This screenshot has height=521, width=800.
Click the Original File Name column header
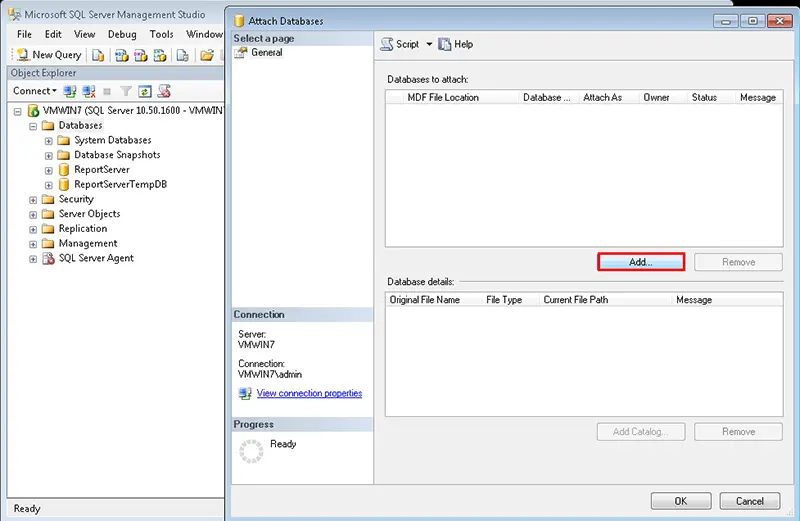point(433,300)
